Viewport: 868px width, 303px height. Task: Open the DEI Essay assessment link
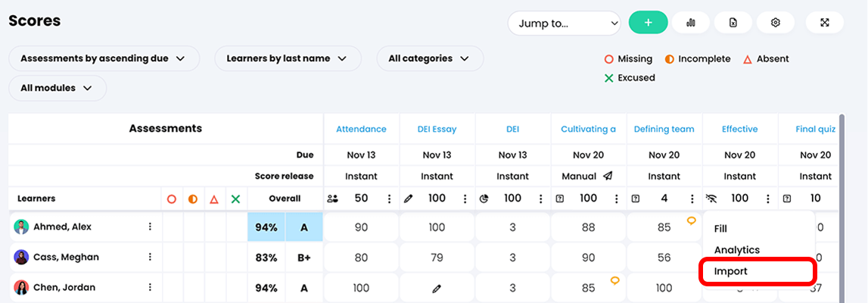coord(437,129)
